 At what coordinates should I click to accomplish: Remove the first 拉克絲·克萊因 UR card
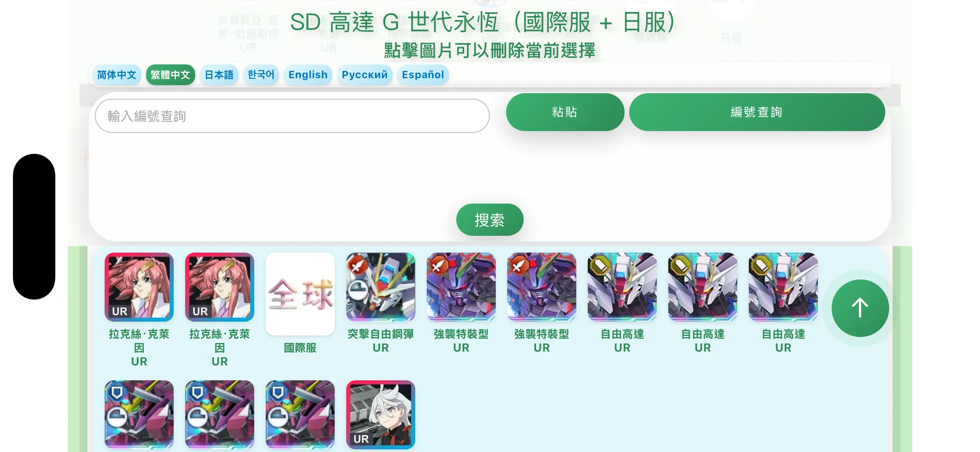(x=139, y=287)
